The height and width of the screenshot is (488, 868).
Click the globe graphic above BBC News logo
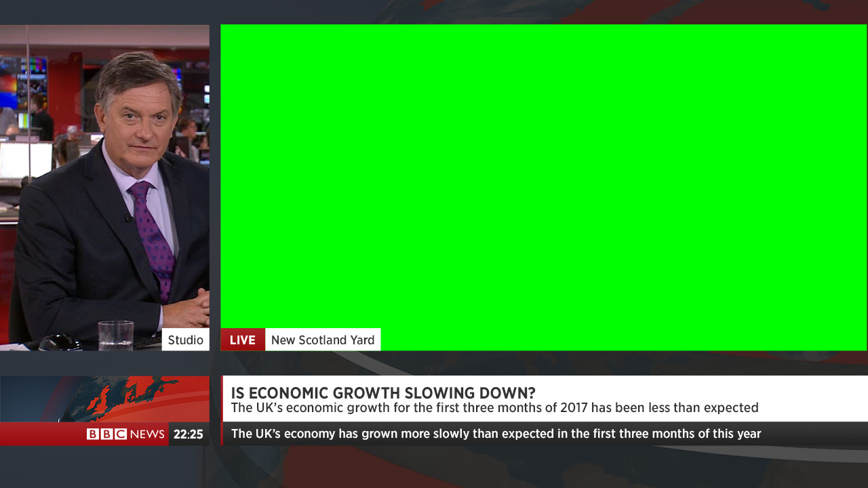pos(104,399)
